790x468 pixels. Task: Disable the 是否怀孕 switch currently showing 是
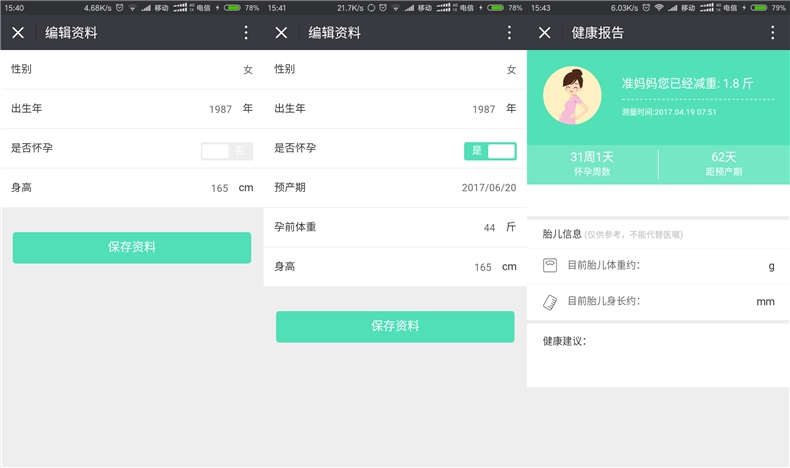click(490, 151)
